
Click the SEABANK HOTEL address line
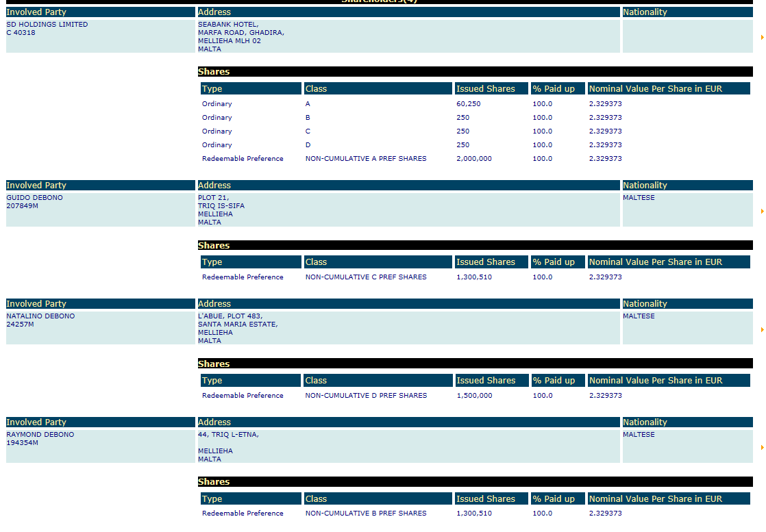[x=228, y=25]
